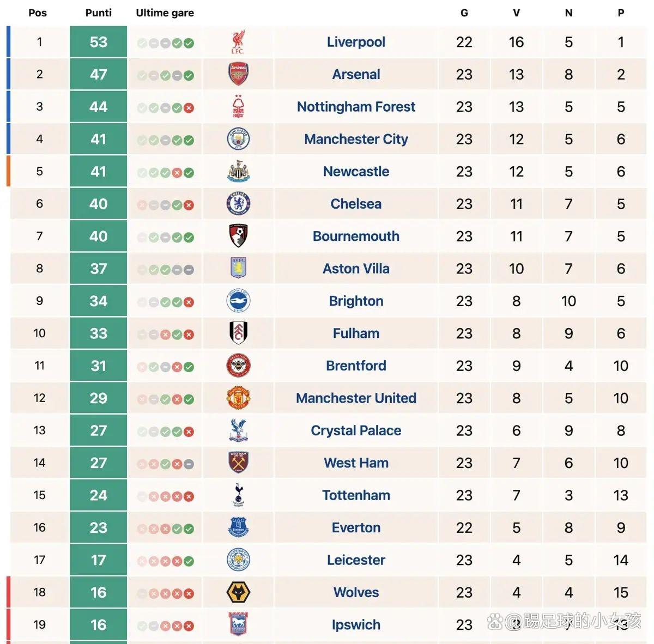Screen dimensions: 654x644
Task: Click Fulham's last-games form dots
Action: pos(165,335)
